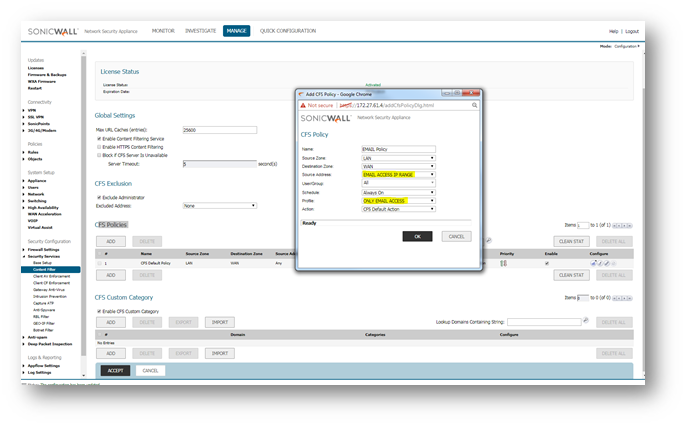Click the search icon in popup address bar
This screenshot has height=427, width=687.
coord(474,104)
